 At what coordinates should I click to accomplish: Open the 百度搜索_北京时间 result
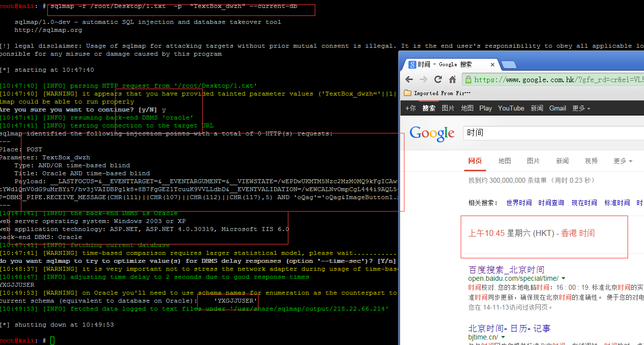click(x=507, y=270)
